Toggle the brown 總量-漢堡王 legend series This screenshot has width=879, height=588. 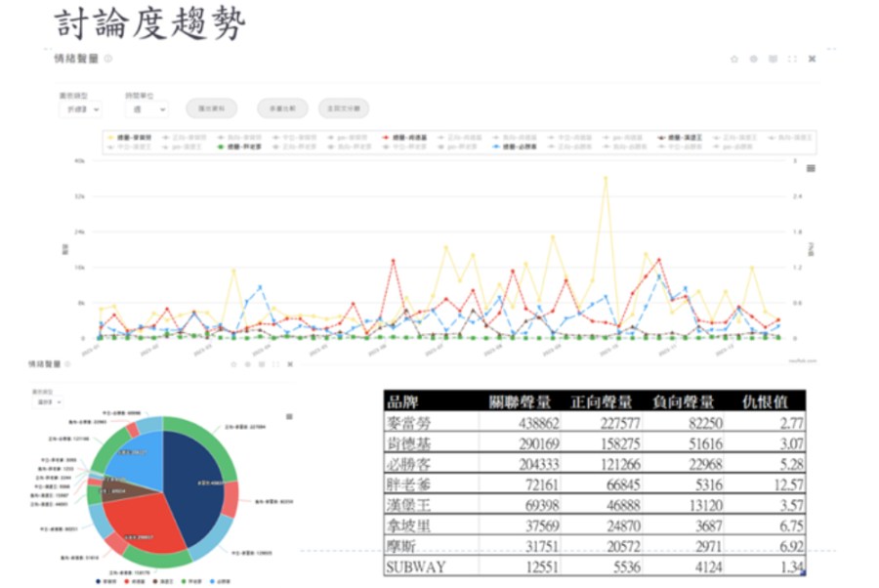[x=680, y=138]
